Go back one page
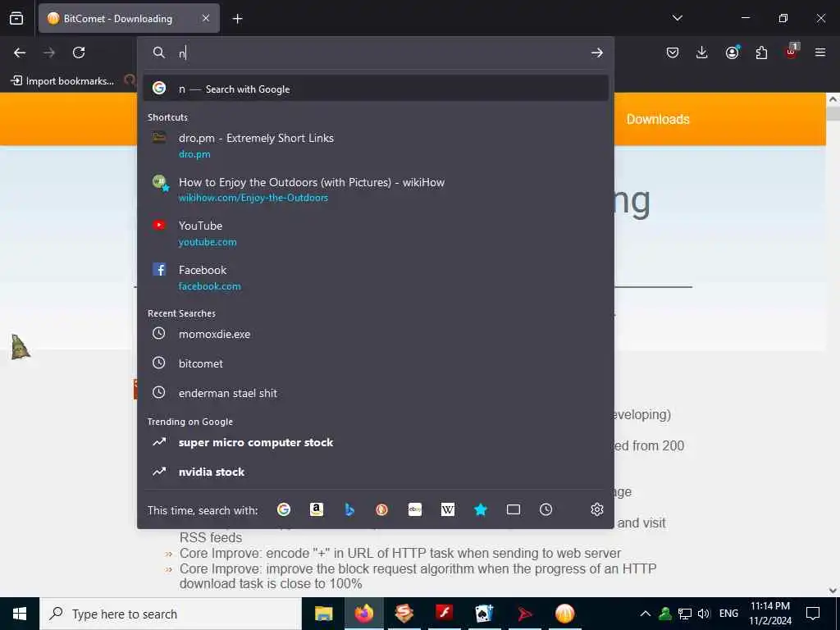Screen dimensions: 840x630 click(x=20, y=52)
